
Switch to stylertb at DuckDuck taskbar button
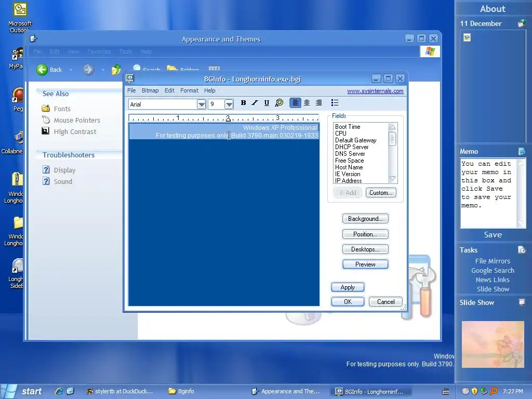[119, 391]
